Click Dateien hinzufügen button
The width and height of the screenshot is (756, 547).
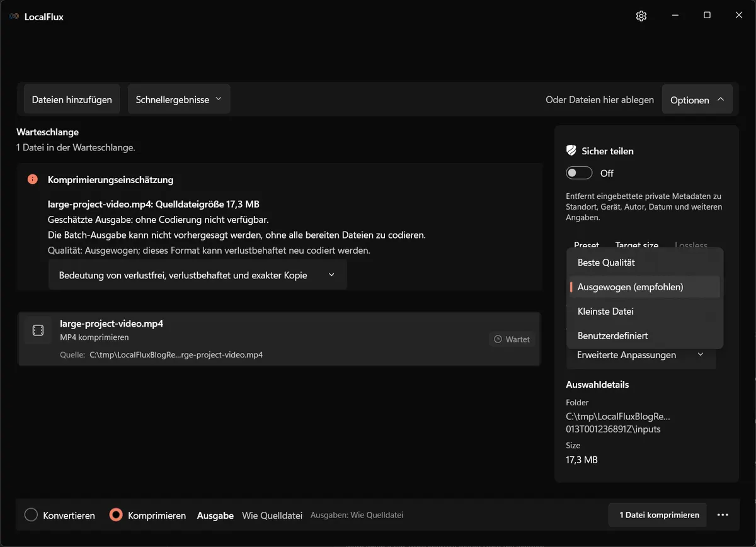click(72, 99)
